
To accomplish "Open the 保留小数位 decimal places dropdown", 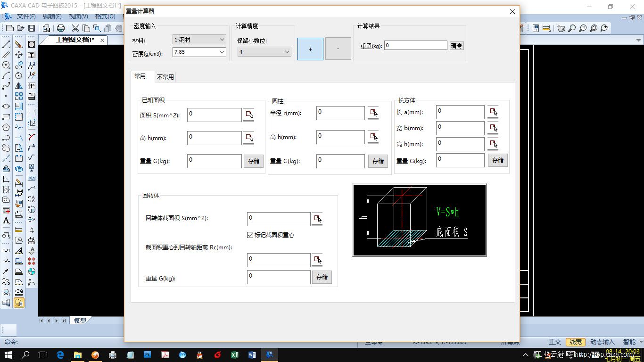I will [x=264, y=52].
